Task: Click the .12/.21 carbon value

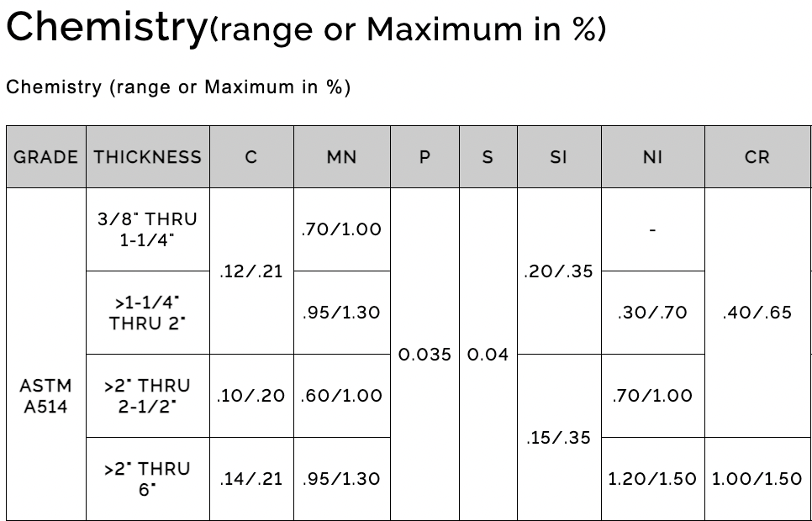Action: (250, 271)
